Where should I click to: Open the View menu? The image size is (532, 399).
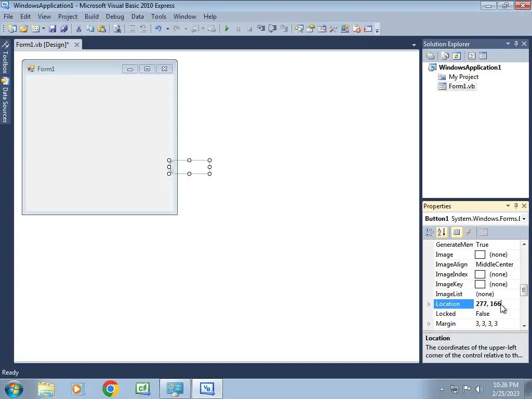44,16
